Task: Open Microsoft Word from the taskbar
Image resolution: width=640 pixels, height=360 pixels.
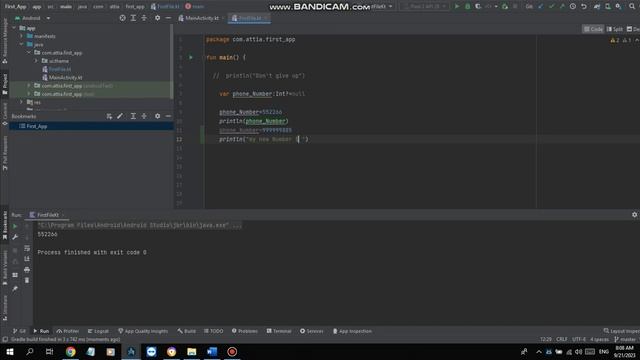Action: [x=212, y=351]
